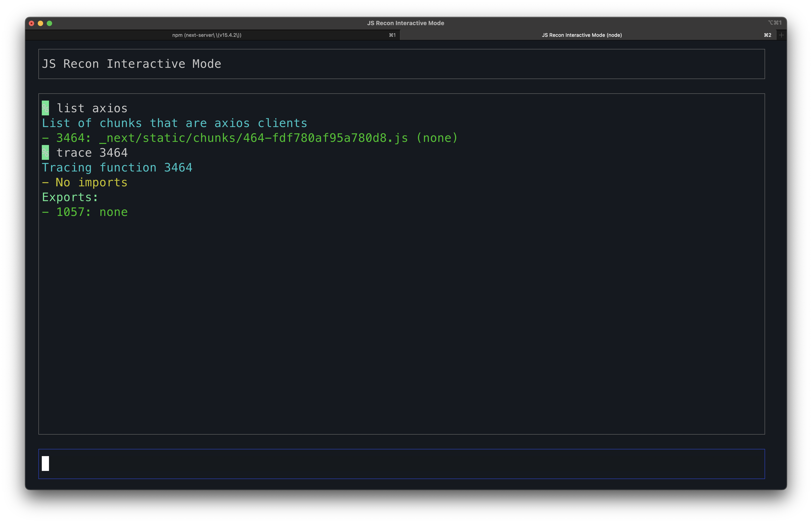Click the '1057: none' export entry
Image resolution: width=812 pixels, height=523 pixels.
[85, 212]
